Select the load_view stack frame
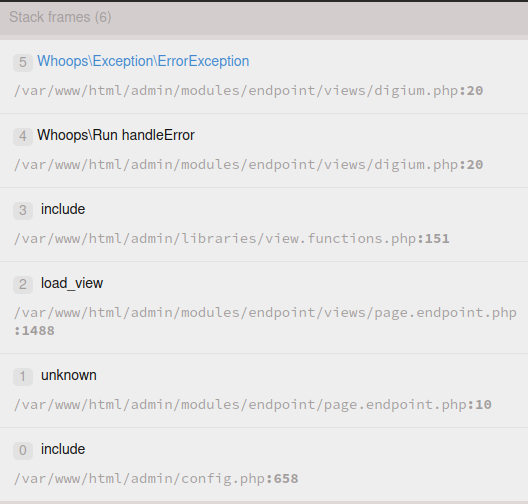Image resolution: width=528 pixels, height=504 pixels. [x=264, y=308]
